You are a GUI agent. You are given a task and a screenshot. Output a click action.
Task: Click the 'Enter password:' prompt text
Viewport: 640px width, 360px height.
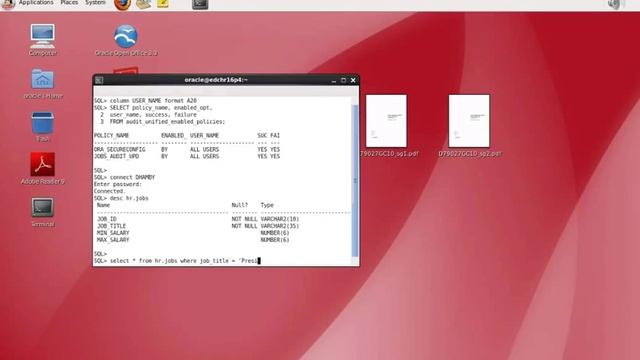point(118,184)
